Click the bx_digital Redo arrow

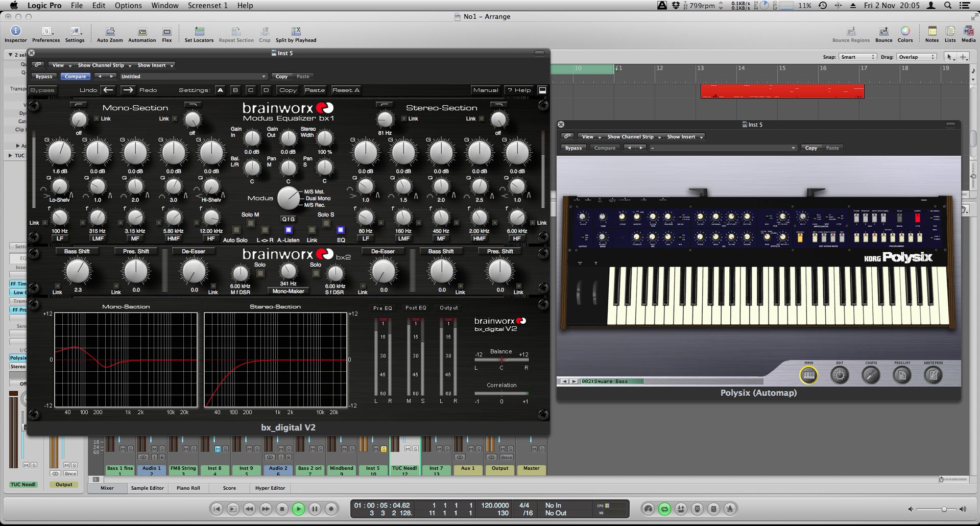click(128, 90)
